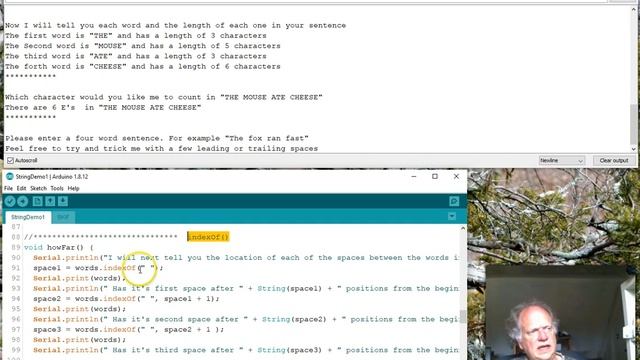Image resolution: width=640 pixels, height=360 pixels.
Task: Open the Newline line-ending dropdown
Action: [x=562, y=160]
